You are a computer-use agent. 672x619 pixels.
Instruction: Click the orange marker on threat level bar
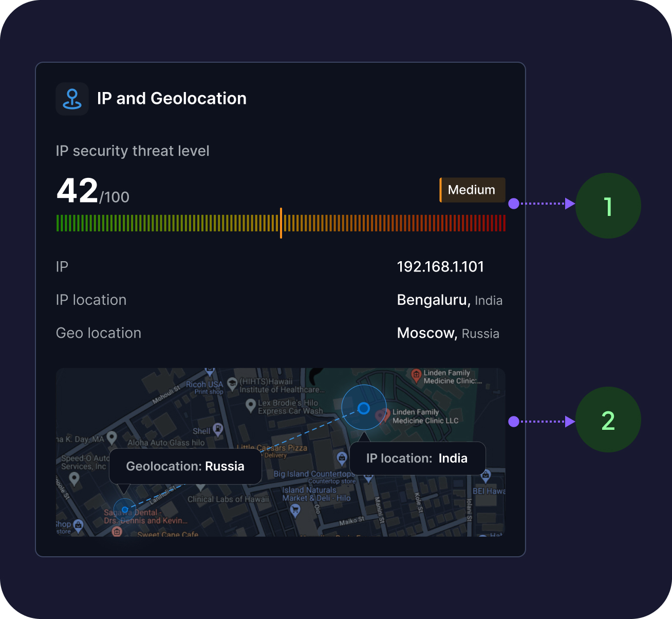[x=281, y=223]
